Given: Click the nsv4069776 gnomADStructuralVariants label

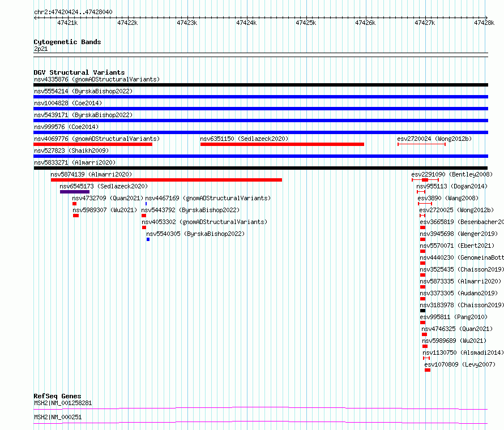Looking at the screenshot, I should click(97, 139).
